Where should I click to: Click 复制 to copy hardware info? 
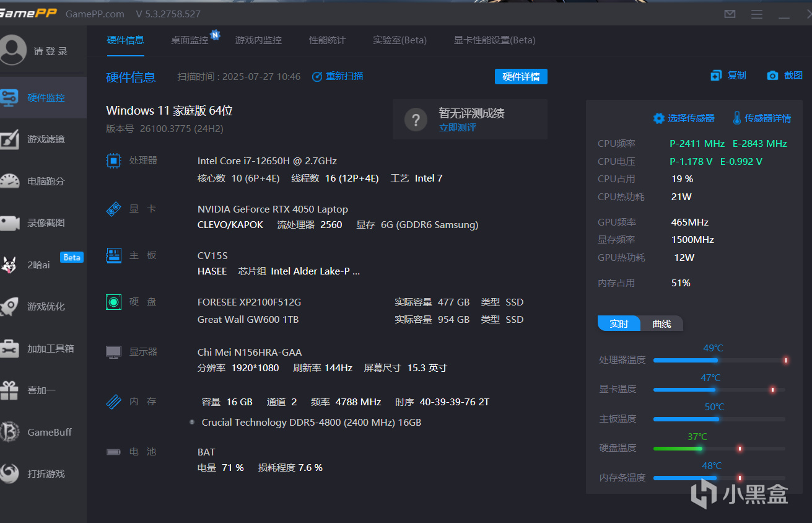pyautogui.click(x=728, y=76)
